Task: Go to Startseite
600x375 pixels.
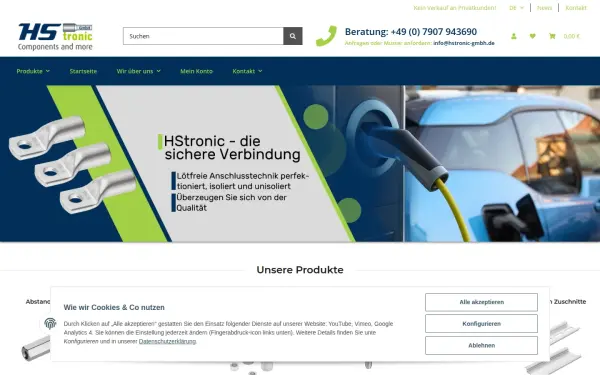Action: 83,71
